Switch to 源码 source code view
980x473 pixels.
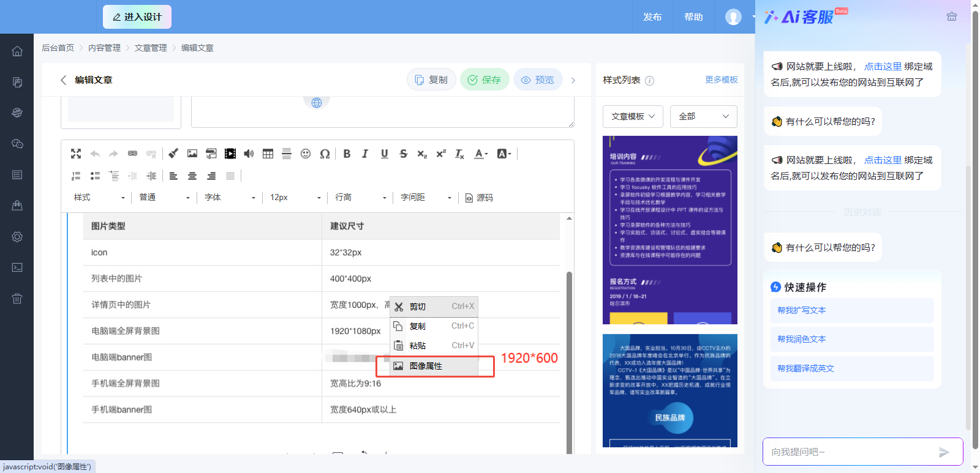tap(479, 198)
